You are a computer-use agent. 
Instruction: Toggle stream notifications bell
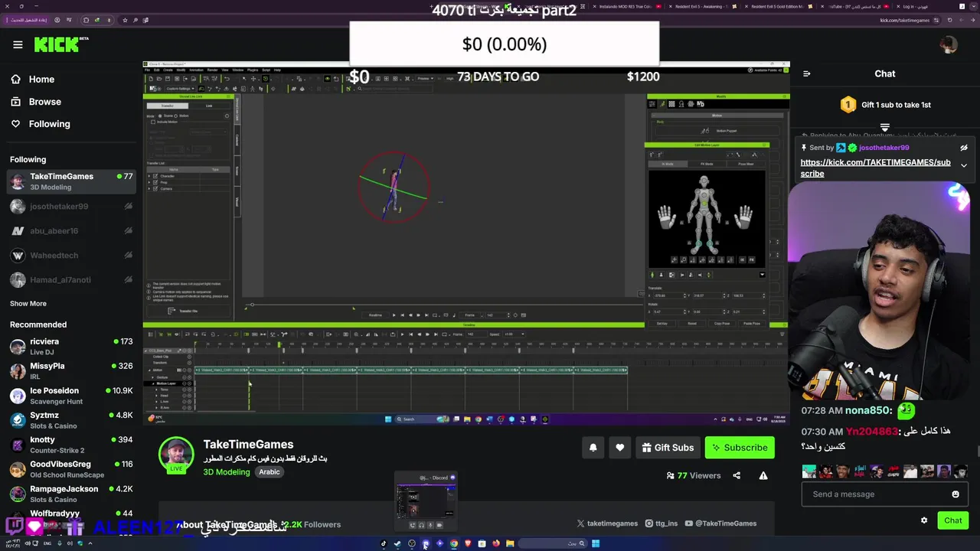pos(593,448)
